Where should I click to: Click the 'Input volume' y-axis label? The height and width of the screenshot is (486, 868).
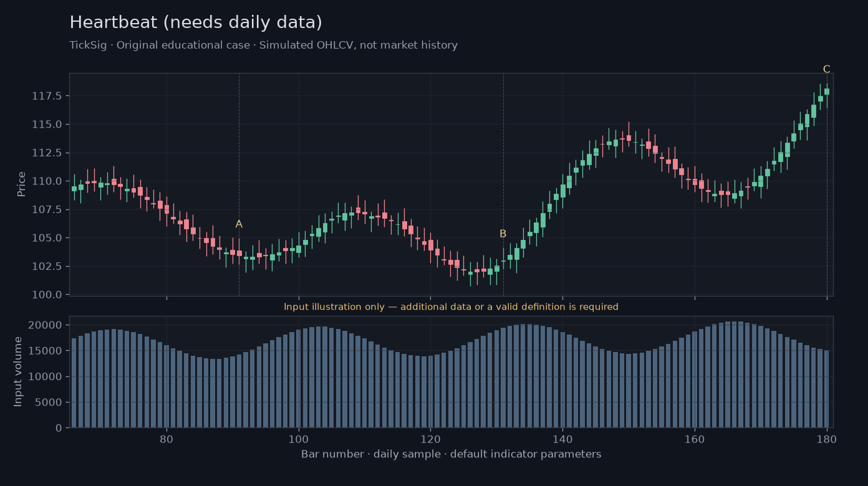(18, 371)
